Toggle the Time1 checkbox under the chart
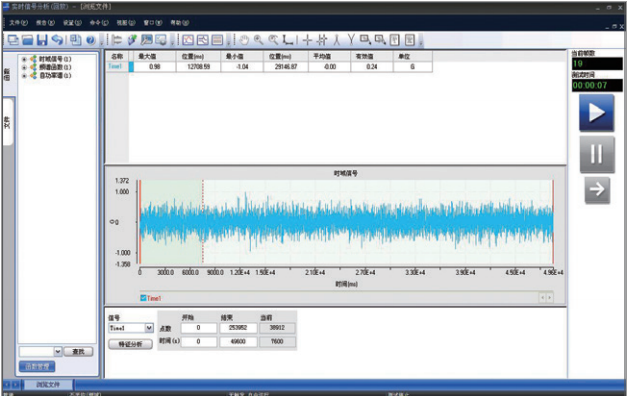627x396 pixels. (x=144, y=298)
